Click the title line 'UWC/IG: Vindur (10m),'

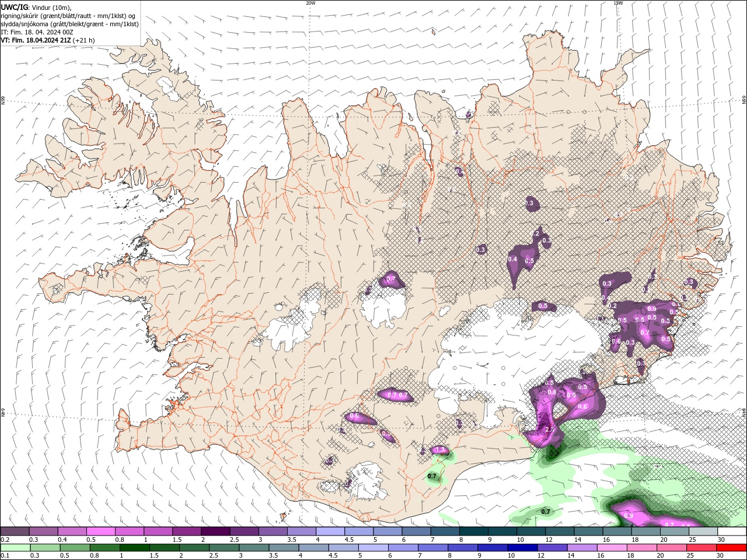35,7
